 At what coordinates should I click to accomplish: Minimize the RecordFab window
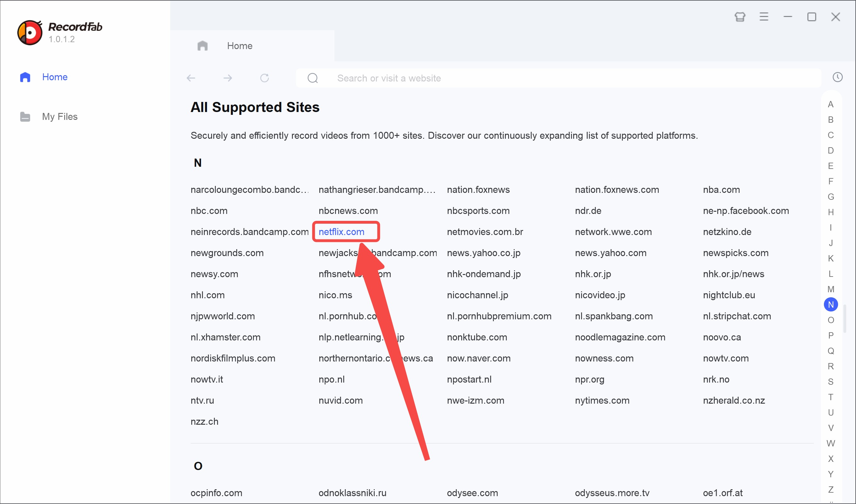point(788,17)
